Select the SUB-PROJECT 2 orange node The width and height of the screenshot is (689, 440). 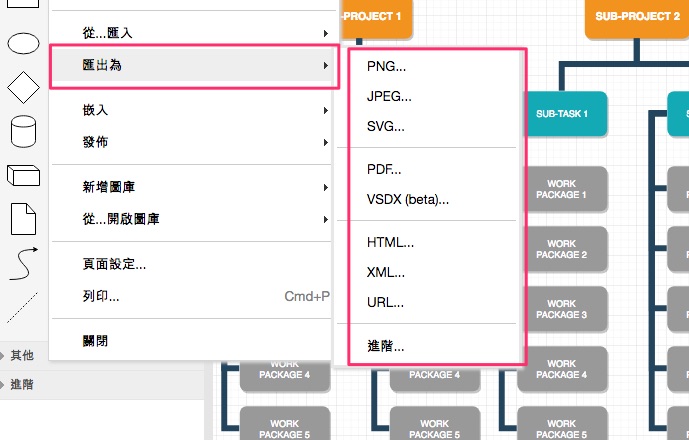637,17
